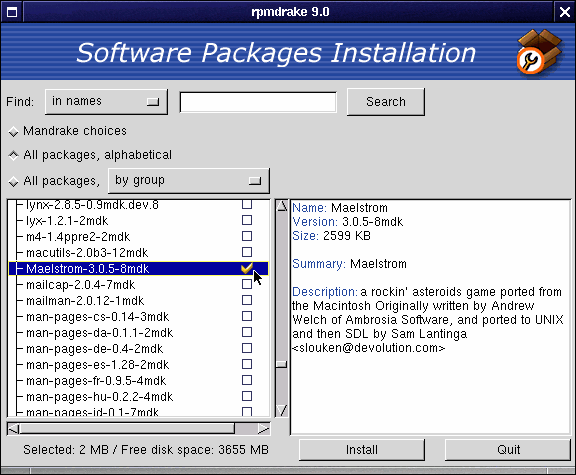Select the man-pages-hu-0.2.2-4mdk row
Viewport: 576px width, 475px height.
tap(138, 397)
